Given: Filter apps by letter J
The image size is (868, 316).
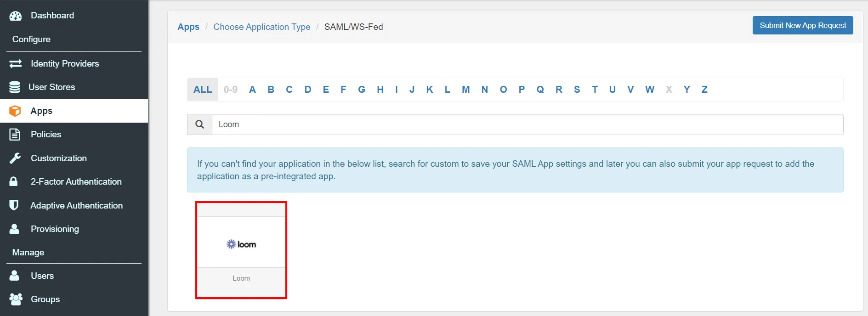Looking at the screenshot, I should (x=412, y=90).
